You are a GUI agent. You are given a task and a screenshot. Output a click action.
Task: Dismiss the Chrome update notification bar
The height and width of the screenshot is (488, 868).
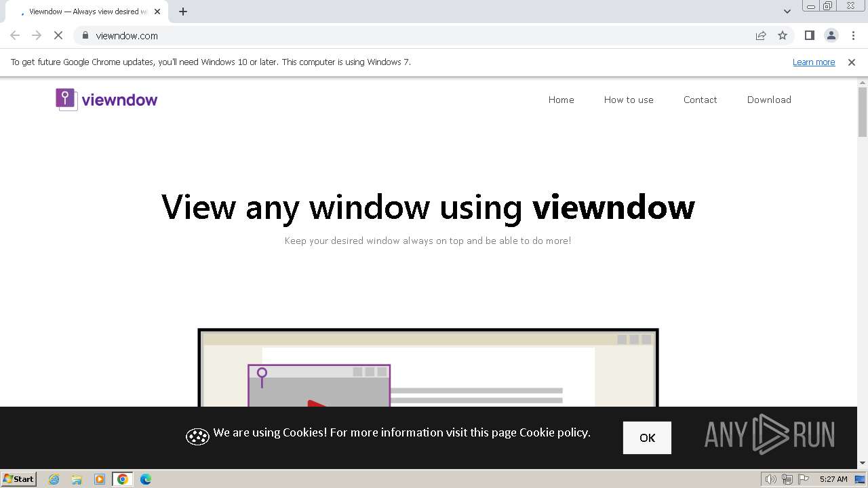click(852, 62)
